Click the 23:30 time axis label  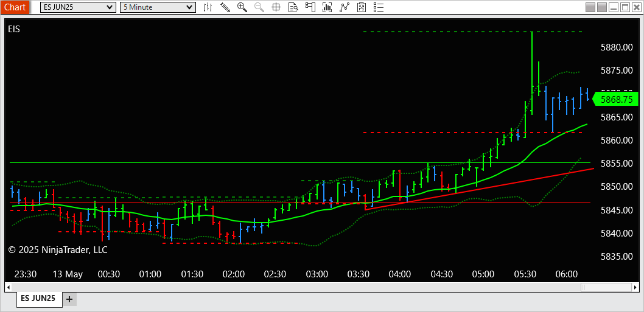coord(26,274)
